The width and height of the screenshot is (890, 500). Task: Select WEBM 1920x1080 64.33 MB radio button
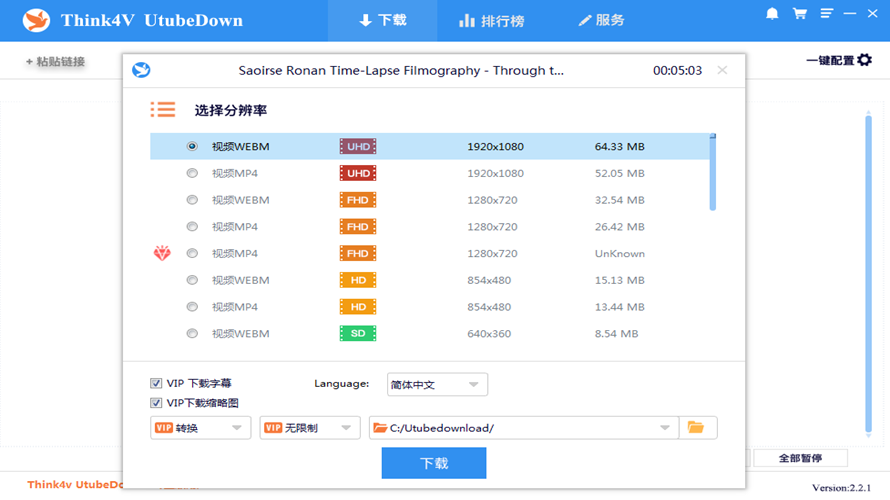(x=192, y=146)
